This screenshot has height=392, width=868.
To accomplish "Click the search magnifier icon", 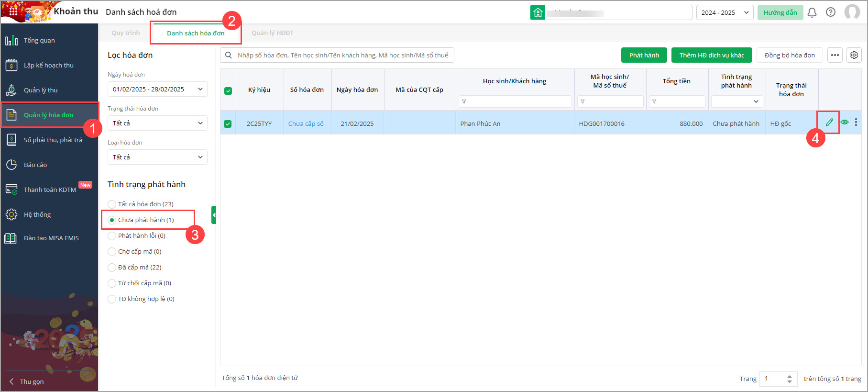I will pyautogui.click(x=229, y=55).
